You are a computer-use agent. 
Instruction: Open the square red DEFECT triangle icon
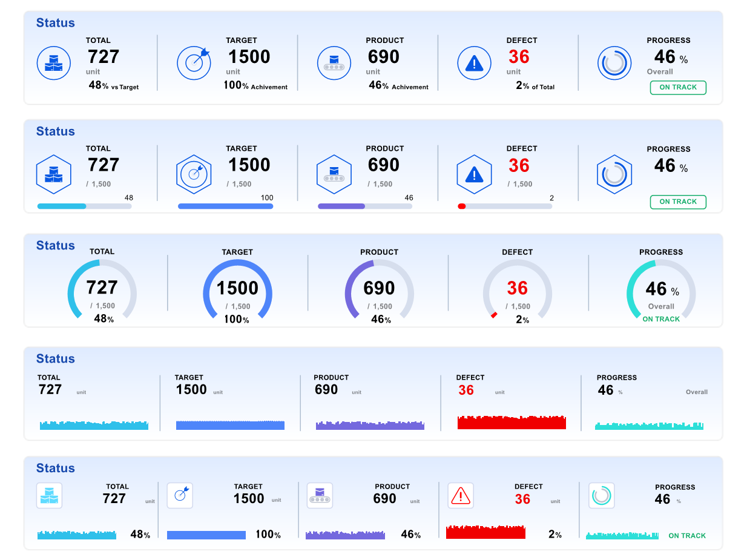point(461,495)
